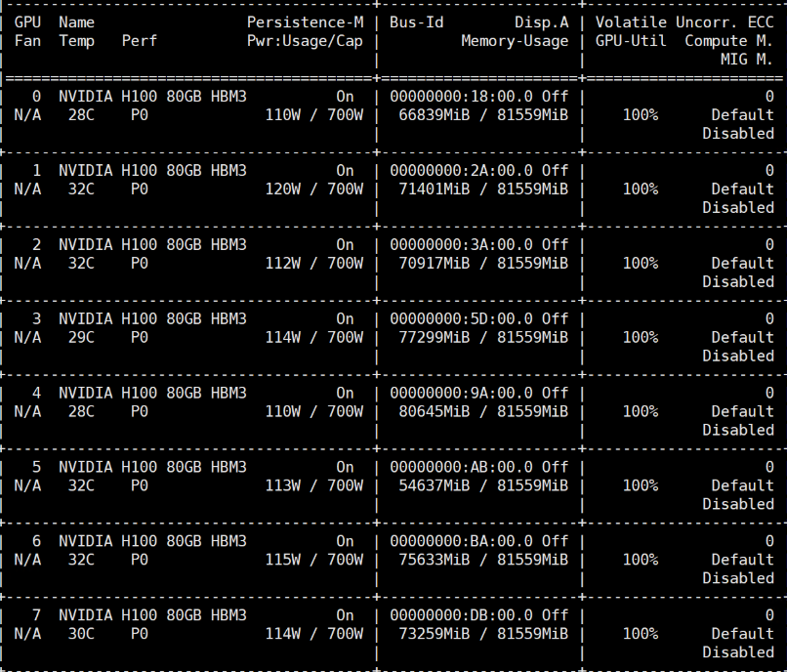
Task: Select the 'Persistence-M' header text
Action: (306, 22)
